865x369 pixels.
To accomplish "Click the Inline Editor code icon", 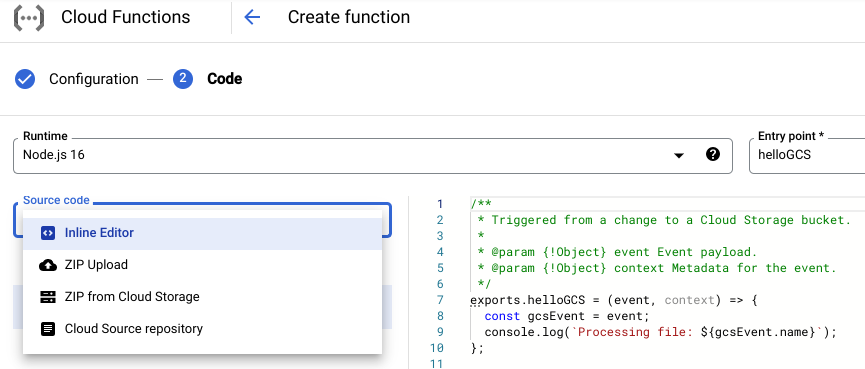I will [x=48, y=233].
